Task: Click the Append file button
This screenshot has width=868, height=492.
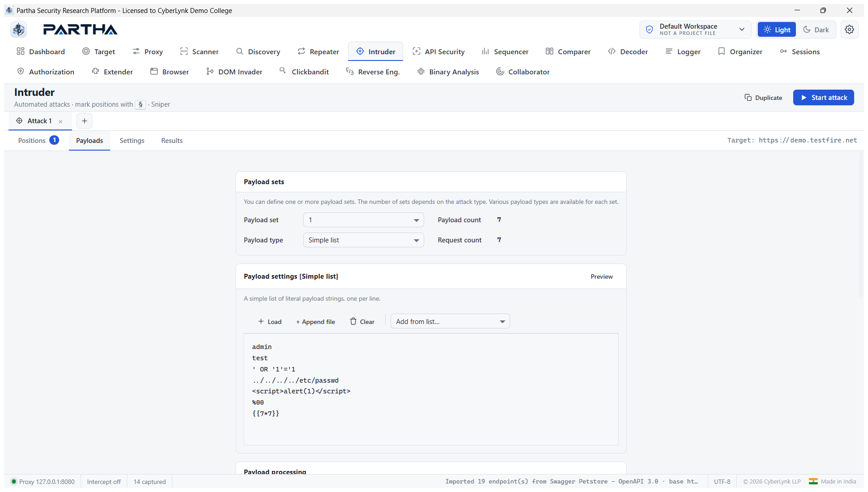Action: coord(315,322)
